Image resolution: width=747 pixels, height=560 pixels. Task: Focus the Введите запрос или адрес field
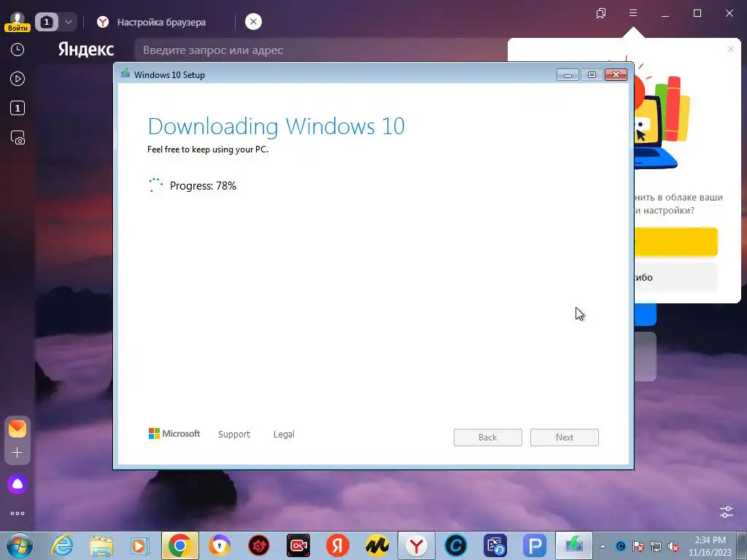(320, 50)
